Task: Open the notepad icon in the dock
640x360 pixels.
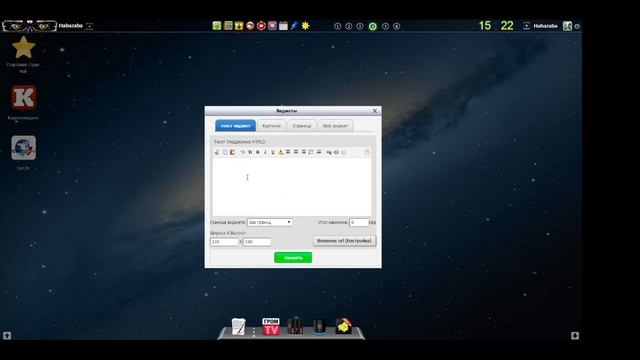Action: [238, 327]
